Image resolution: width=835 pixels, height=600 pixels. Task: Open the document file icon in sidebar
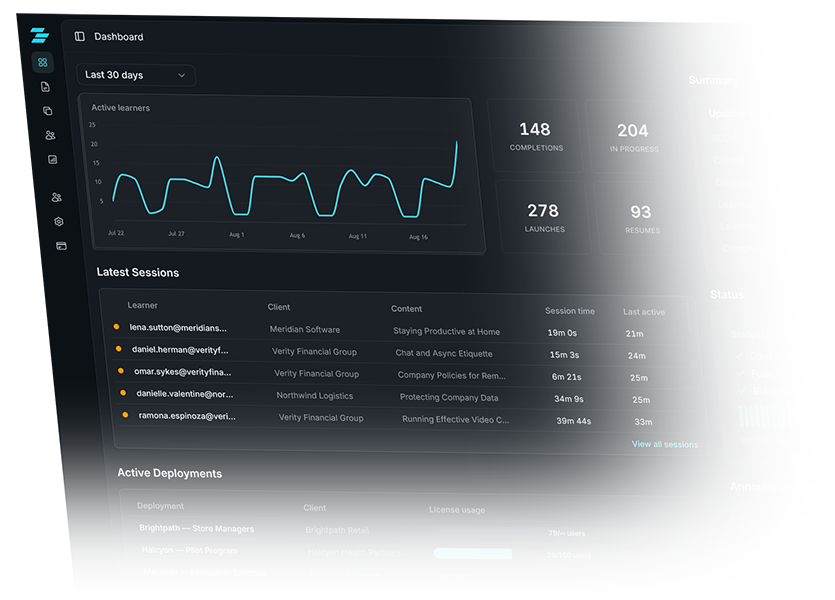[x=45, y=87]
